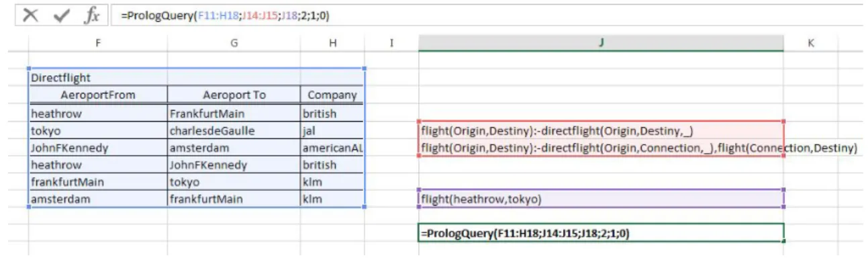This screenshot has width=868, height=258.
Task: Select column G header
Action: click(x=234, y=42)
